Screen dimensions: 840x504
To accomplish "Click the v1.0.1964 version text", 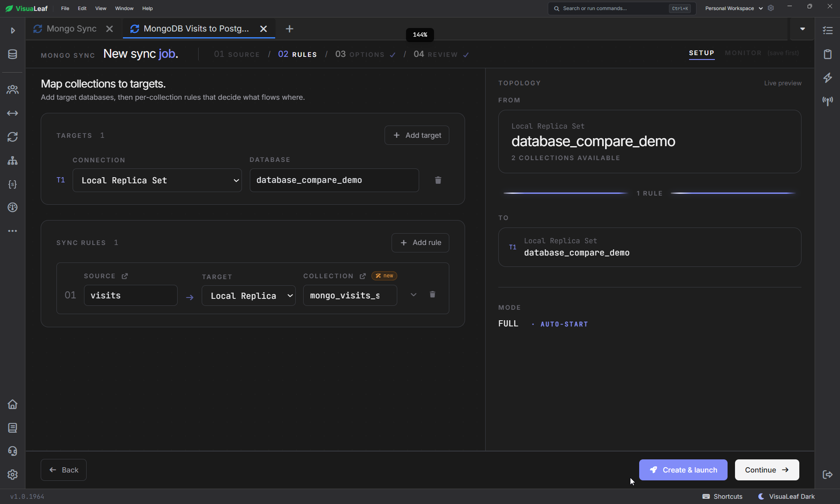I will 27,497.
